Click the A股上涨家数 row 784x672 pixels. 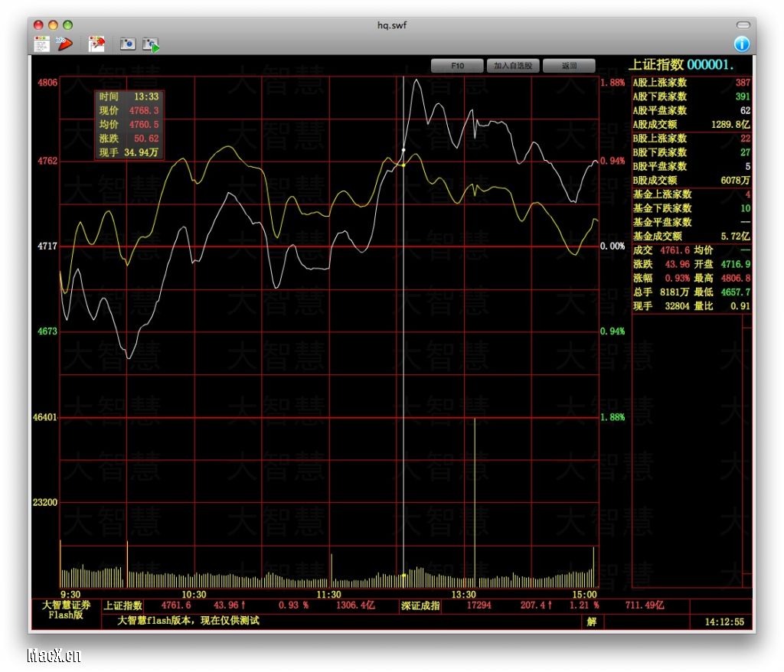pos(691,83)
